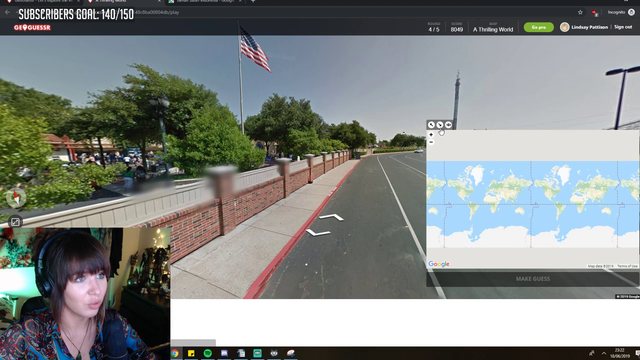Click the Google logo on the map
Viewport: 640px width, 360px height.
coord(439,264)
